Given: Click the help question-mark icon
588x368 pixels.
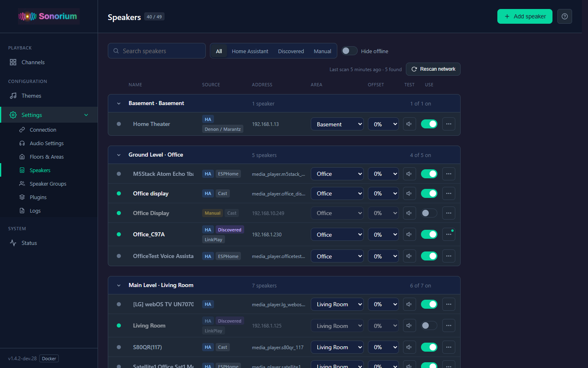Looking at the screenshot, I should point(565,16).
